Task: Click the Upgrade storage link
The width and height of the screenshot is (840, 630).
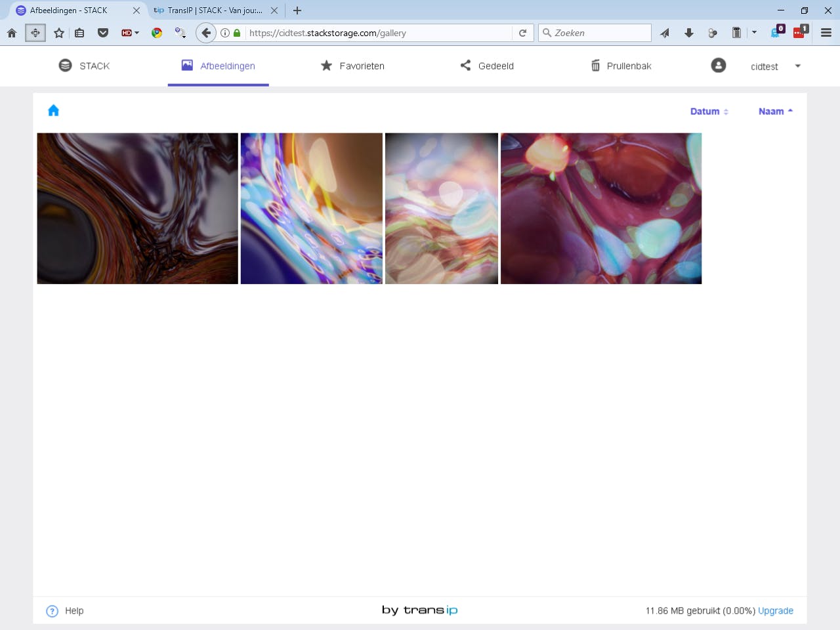Action: click(x=776, y=611)
